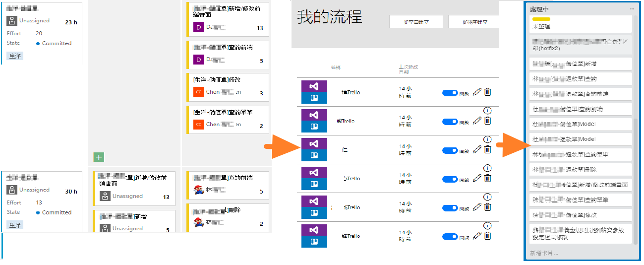Image resolution: width=644 pixels, height=265 pixels.
Task: Click 新增卡片 to add a Trello card
Action: tap(544, 253)
